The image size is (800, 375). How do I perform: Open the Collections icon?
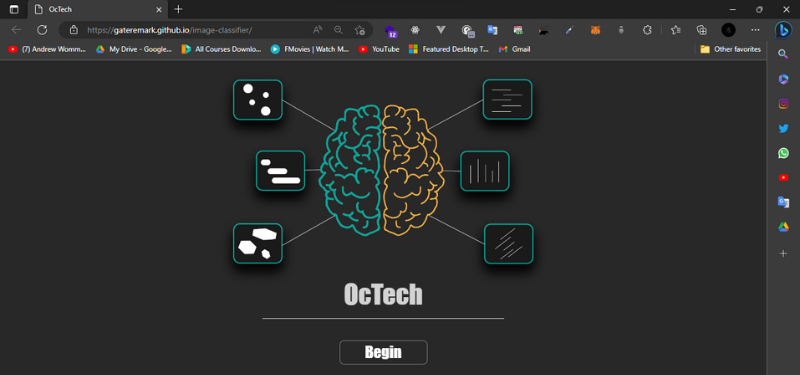coord(702,30)
